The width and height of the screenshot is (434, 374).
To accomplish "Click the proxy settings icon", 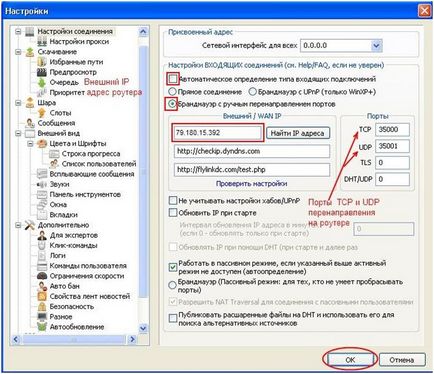I will click(x=42, y=42).
